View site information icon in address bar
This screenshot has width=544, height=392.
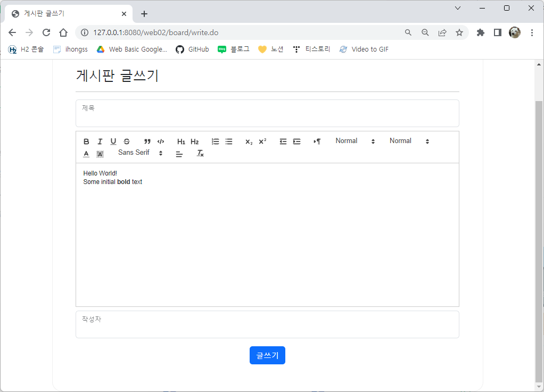pos(85,32)
